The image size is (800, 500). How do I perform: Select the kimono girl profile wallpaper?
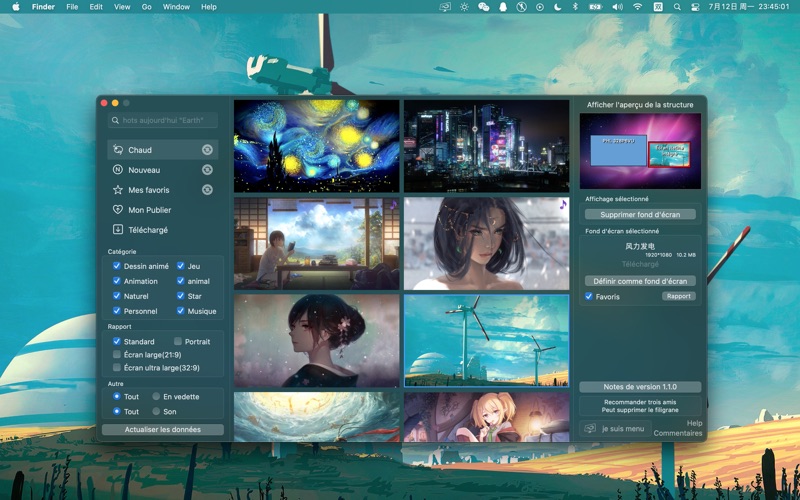pyautogui.click(x=317, y=341)
